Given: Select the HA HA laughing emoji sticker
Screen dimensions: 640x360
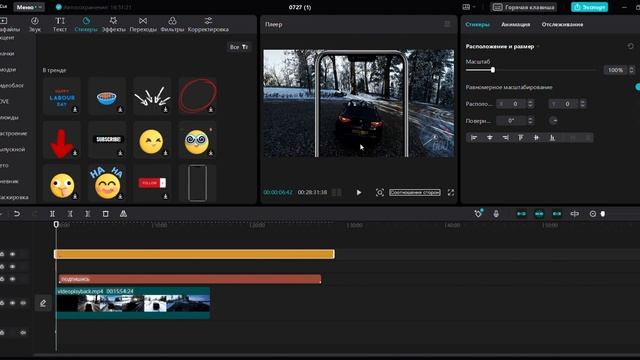Looking at the screenshot, I should tap(107, 184).
